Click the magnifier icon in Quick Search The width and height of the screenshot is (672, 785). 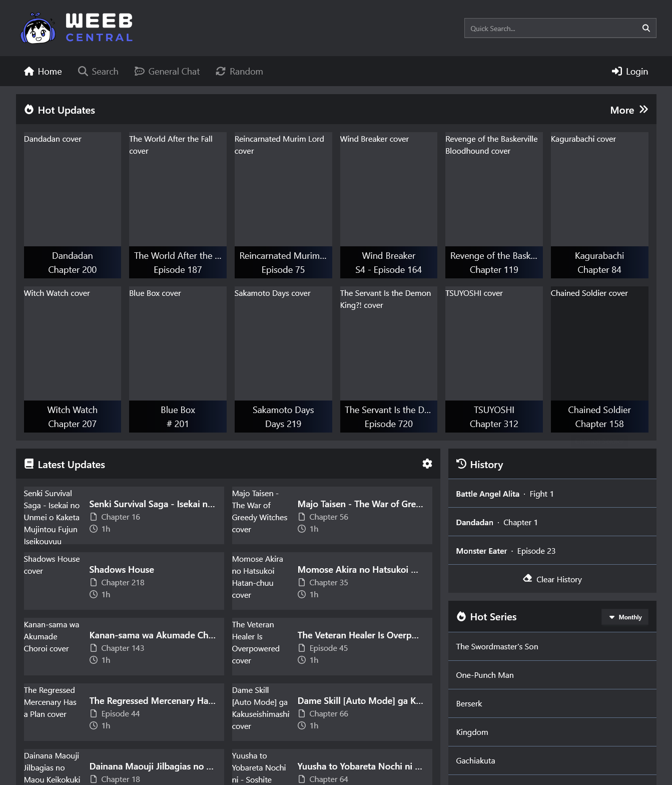[x=646, y=28]
